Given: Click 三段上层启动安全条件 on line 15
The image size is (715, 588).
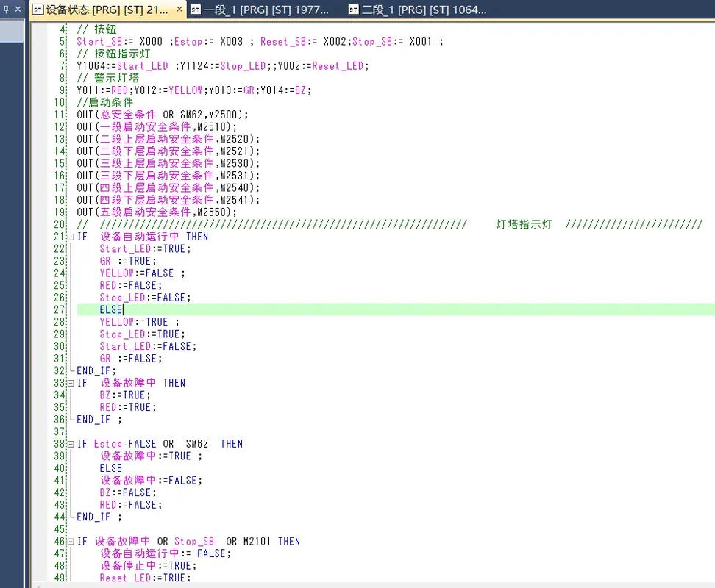Looking at the screenshot, I should click(x=157, y=163).
